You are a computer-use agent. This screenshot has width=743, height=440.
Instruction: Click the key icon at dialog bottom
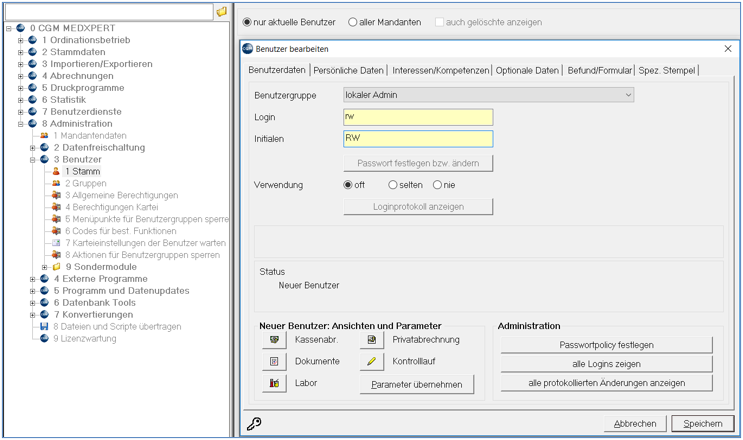pos(254,423)
